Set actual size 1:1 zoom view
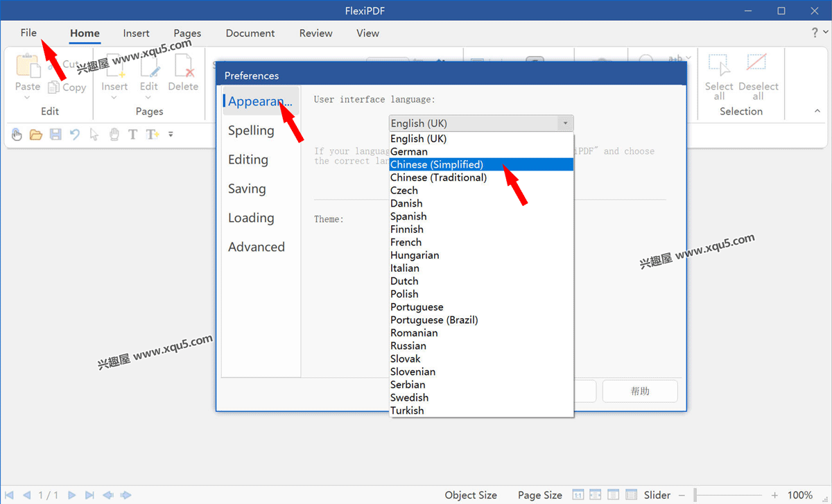 pyautogui.click(x=578, y=495)
